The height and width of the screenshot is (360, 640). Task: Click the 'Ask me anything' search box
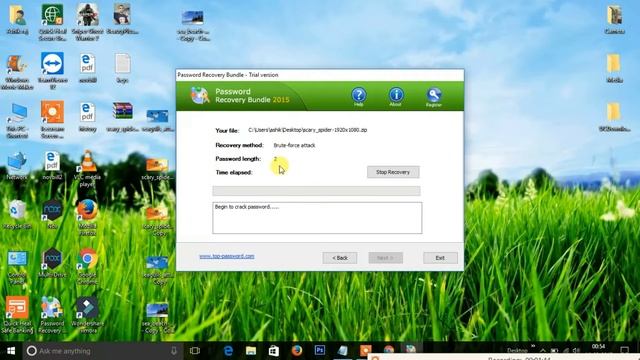[x=102, y=351]
